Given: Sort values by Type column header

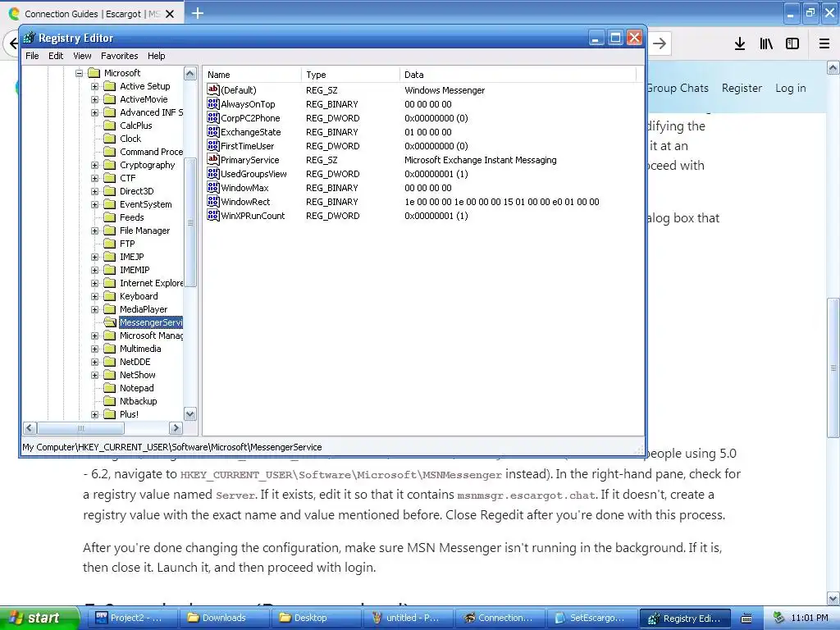Looking at the screenshot, I should tap(350, 75).
